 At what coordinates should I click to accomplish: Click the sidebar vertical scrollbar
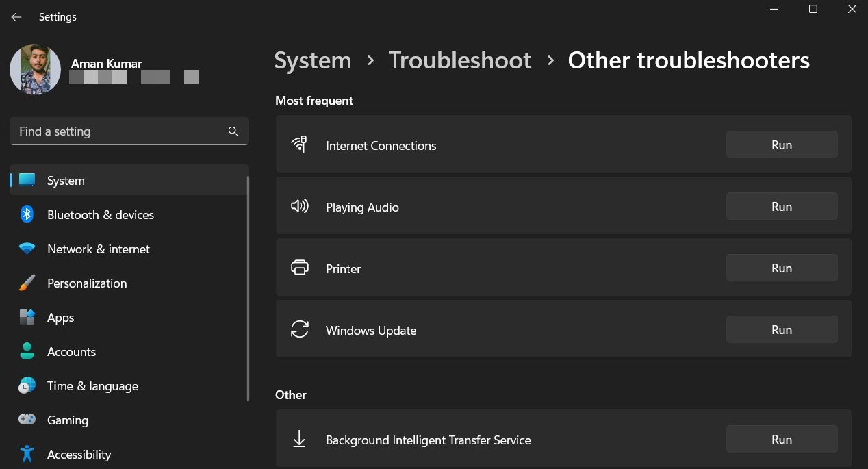coord(248,288)
